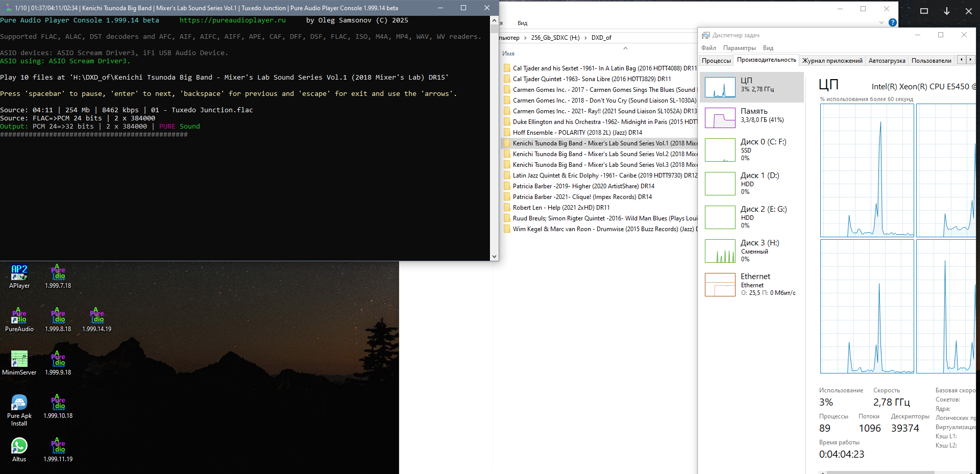This screenshot has width=980, height=474.
Task: Select Диск 2 (E: G:) HDD item
Action: (751, 217)
